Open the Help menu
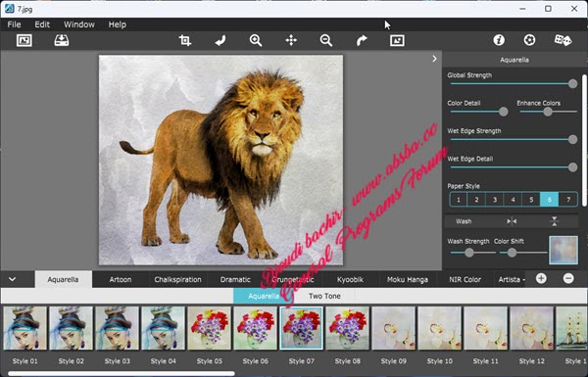The height and width of the screenshot is (377, 588). click(118, 24)
